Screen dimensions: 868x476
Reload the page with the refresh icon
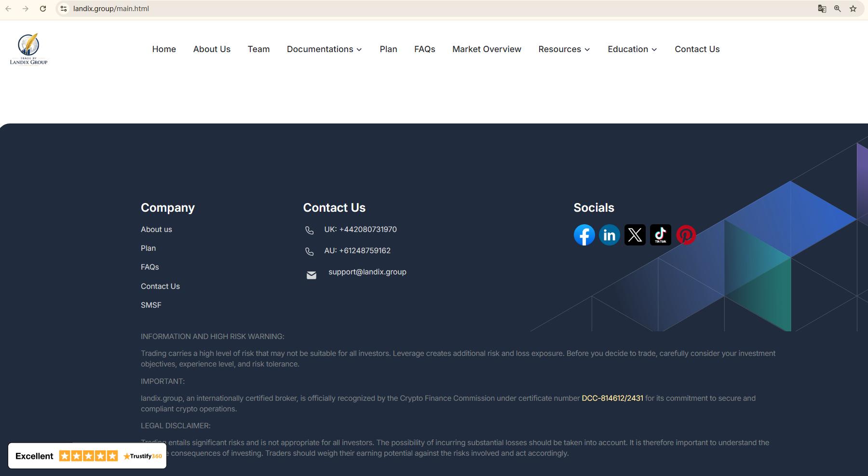pyautogui.click(x=43, y=9)
